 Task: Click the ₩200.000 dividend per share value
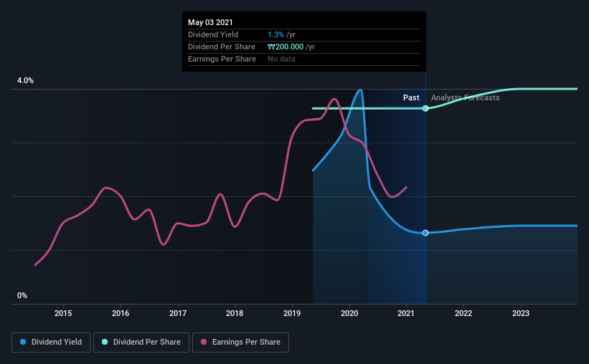click(x=286, y=47)
